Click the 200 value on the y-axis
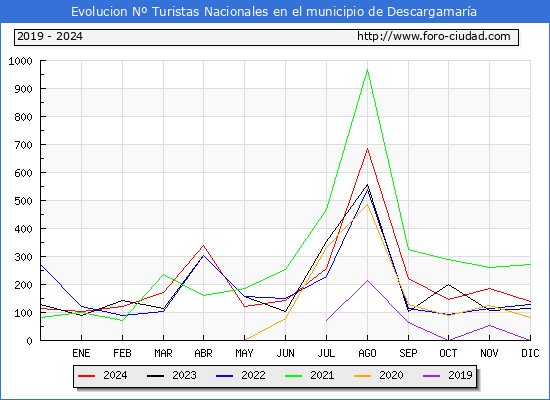Viewport: 550px width, 400px height. click(23, 285)
